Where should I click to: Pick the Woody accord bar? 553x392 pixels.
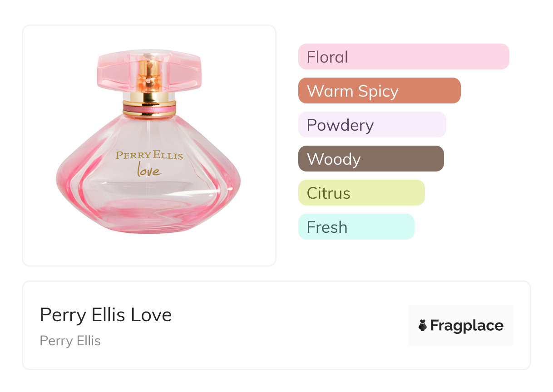coord(370,159)
